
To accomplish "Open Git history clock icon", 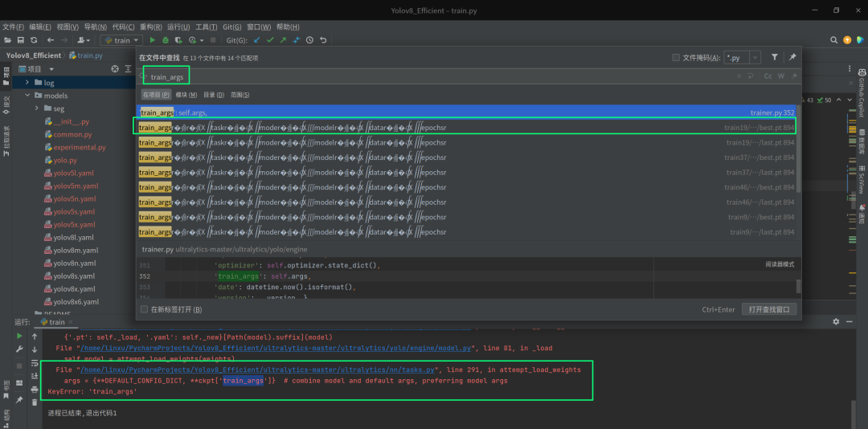I will (x=309, y=40).
